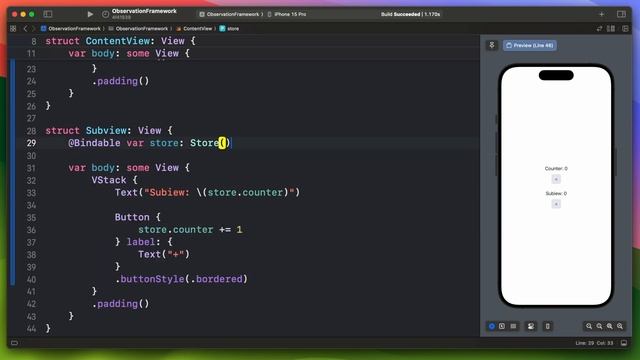Go forward in editor history
Viewport: 640px width, 360px height.
coord(33,29)
